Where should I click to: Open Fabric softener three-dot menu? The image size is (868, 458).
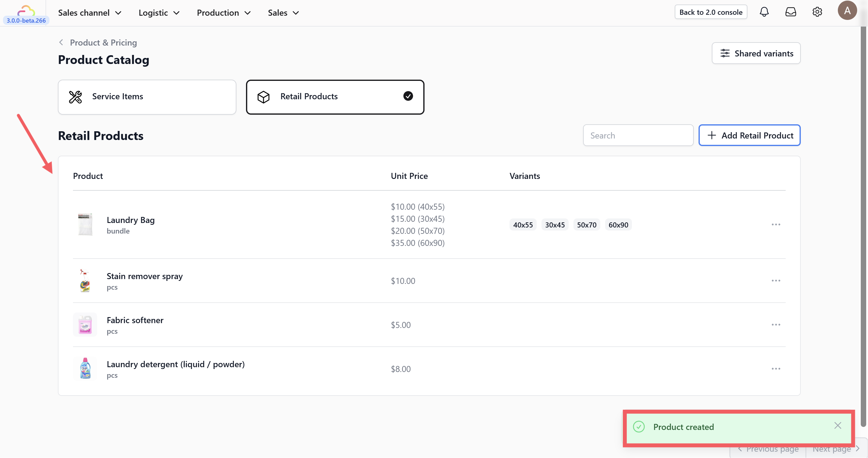(776, 325)
